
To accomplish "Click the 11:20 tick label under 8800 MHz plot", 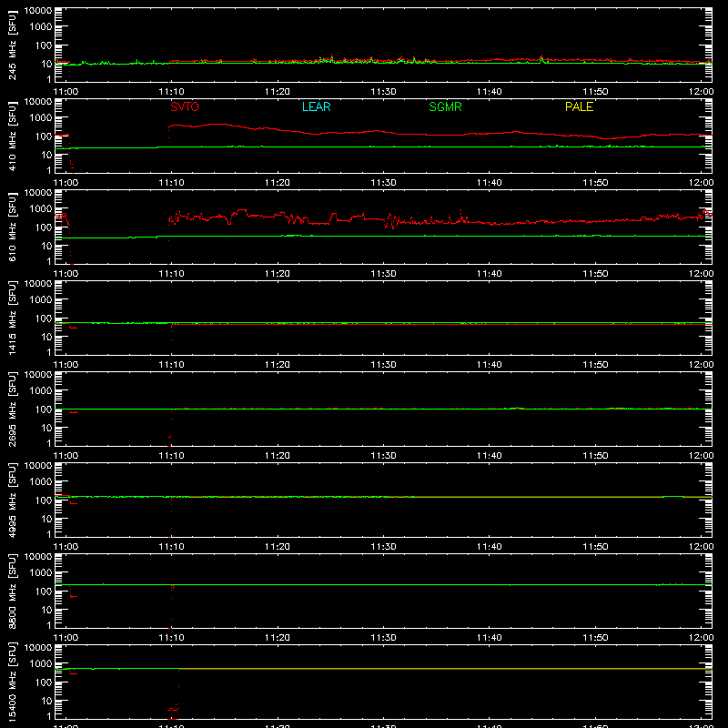I will (x=278, y=638).
